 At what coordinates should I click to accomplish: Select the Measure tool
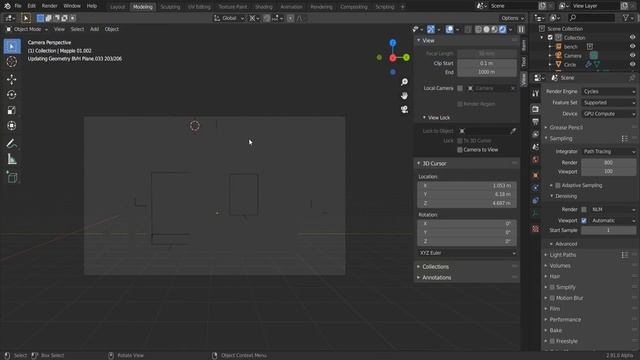click(12, 159)
